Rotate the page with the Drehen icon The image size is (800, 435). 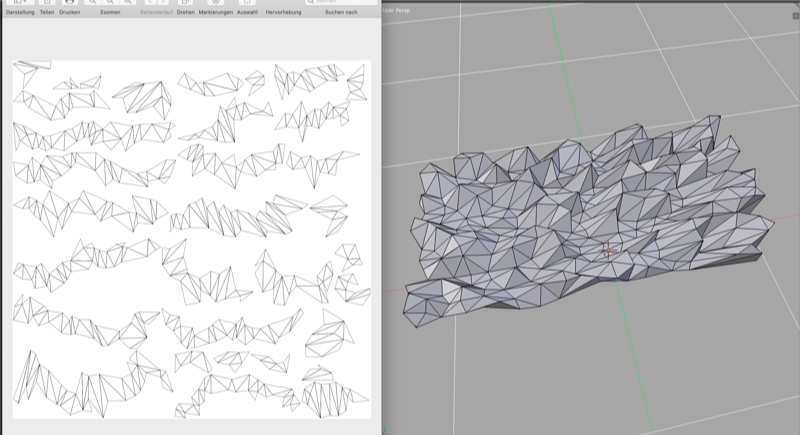(186, 4)
